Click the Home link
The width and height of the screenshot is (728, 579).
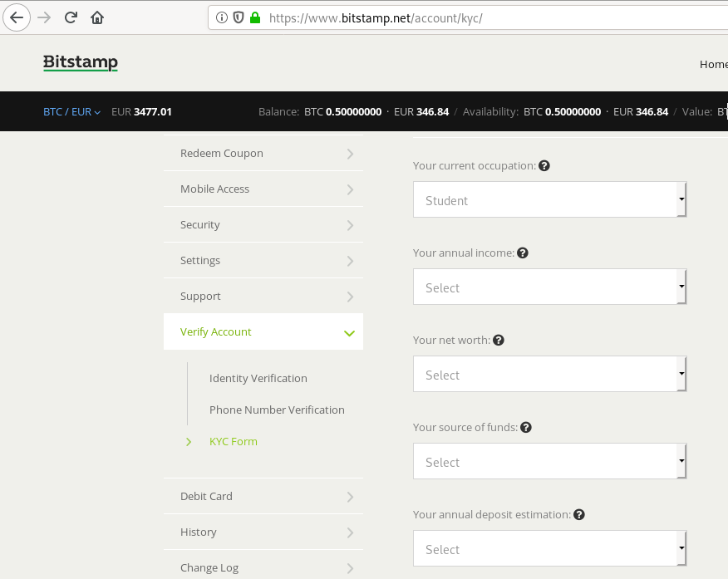713,64
